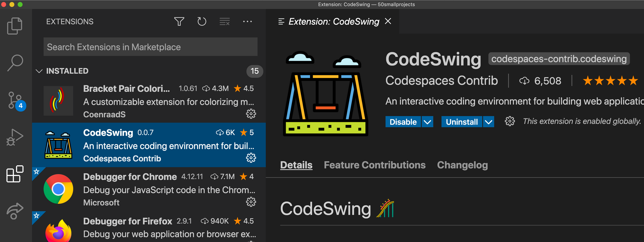Screen dimensions: 644x242
Task: Click the Debugger for Firefox logo
Action: (x=58, y=230)
